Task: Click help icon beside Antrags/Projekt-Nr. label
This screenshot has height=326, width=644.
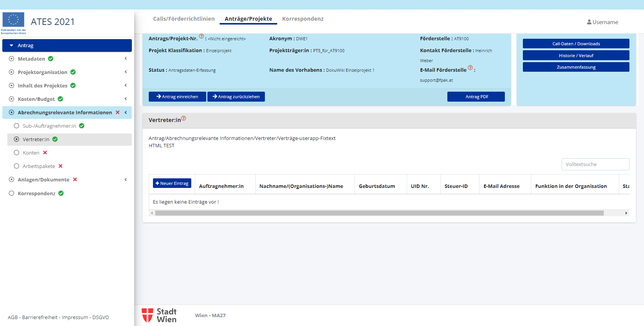Action: click(x=201, y=36)
